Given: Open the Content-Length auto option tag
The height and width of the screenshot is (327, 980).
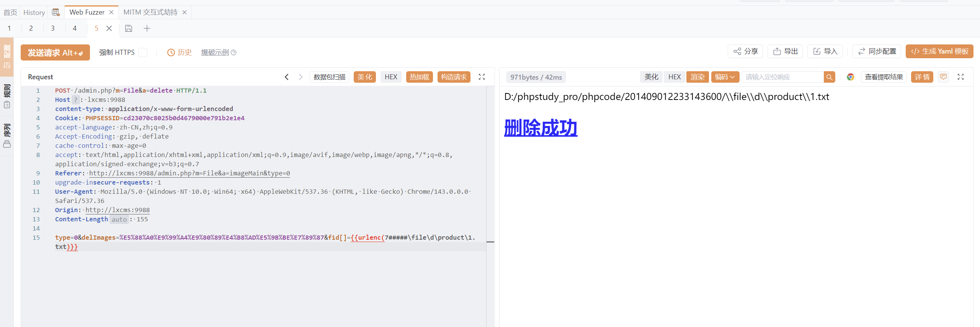Looking at the screenshot, I should (x=119, y=219).
